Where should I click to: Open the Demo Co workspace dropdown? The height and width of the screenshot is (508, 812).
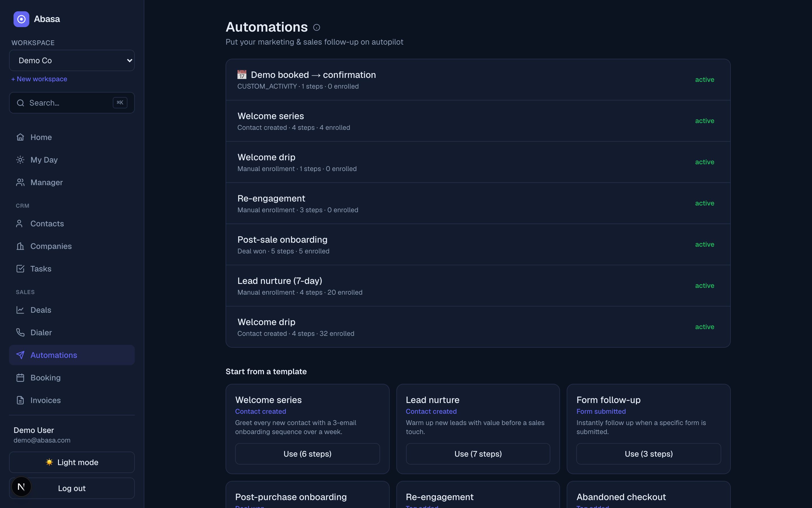click(72, 60)
